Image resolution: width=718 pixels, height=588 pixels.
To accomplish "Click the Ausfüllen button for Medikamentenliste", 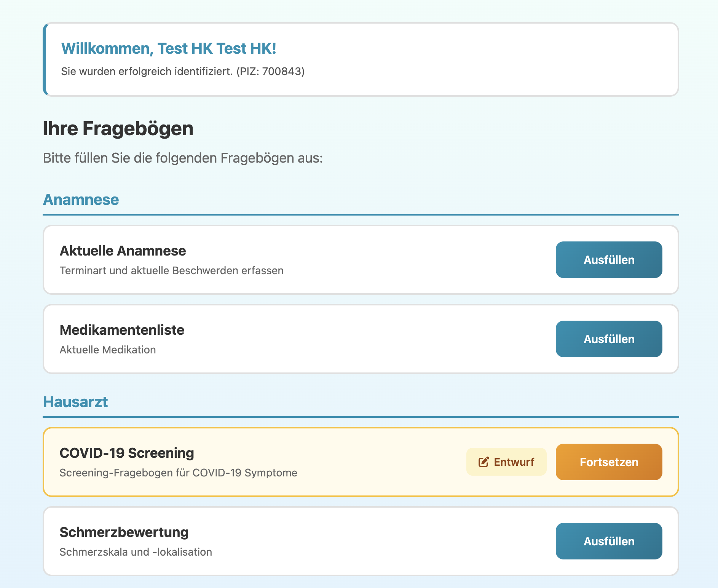I will click(608, 339).
